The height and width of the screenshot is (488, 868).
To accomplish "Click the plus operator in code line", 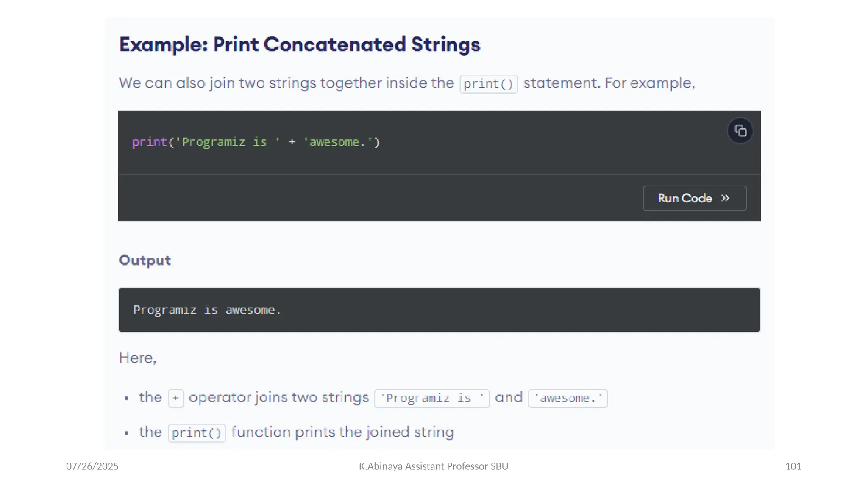I will (x=292, y=142).
